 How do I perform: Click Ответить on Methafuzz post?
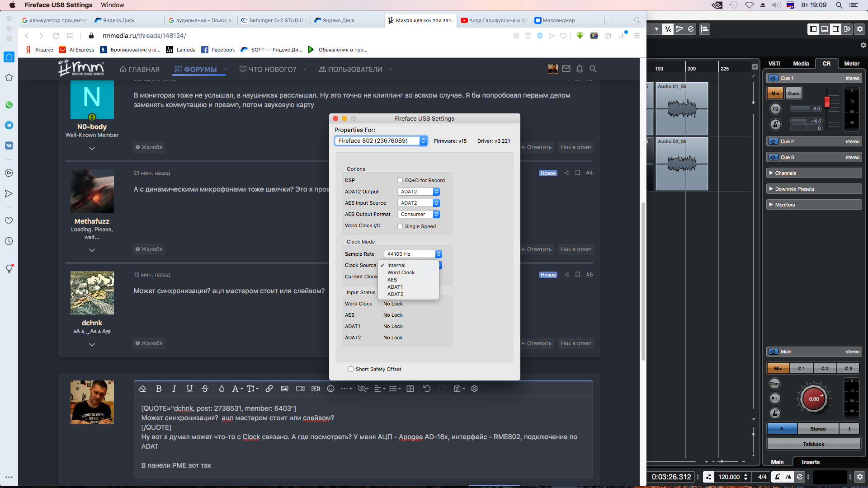(x=537, y=249)
